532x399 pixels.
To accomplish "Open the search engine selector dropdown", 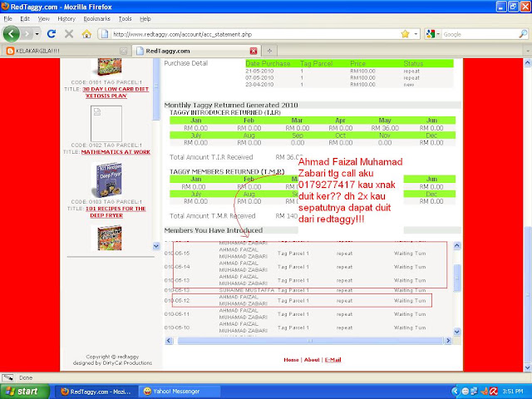I will [433, 34].
